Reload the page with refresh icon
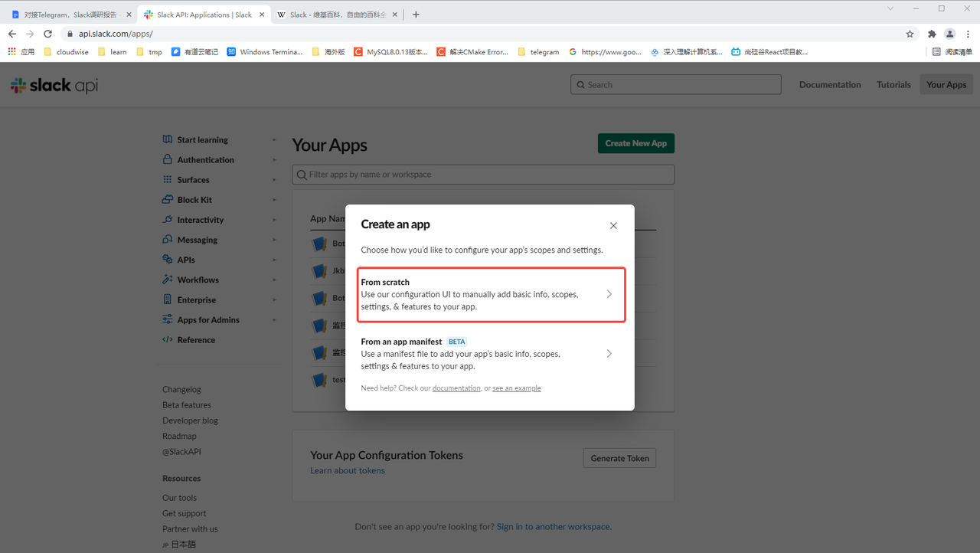980x553 pixels. pos(47,34)
